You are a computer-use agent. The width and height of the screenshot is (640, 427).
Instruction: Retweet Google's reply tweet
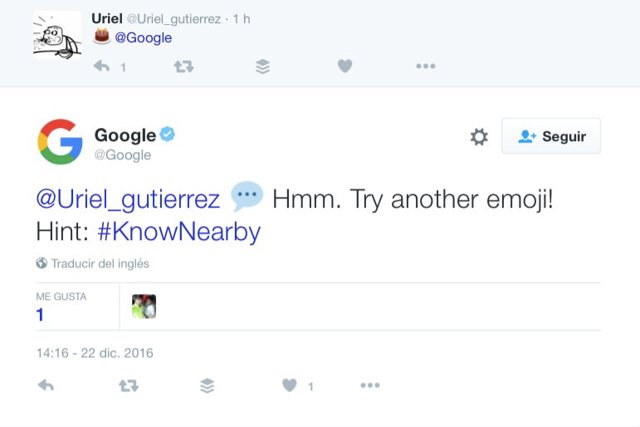coord(127,385)
